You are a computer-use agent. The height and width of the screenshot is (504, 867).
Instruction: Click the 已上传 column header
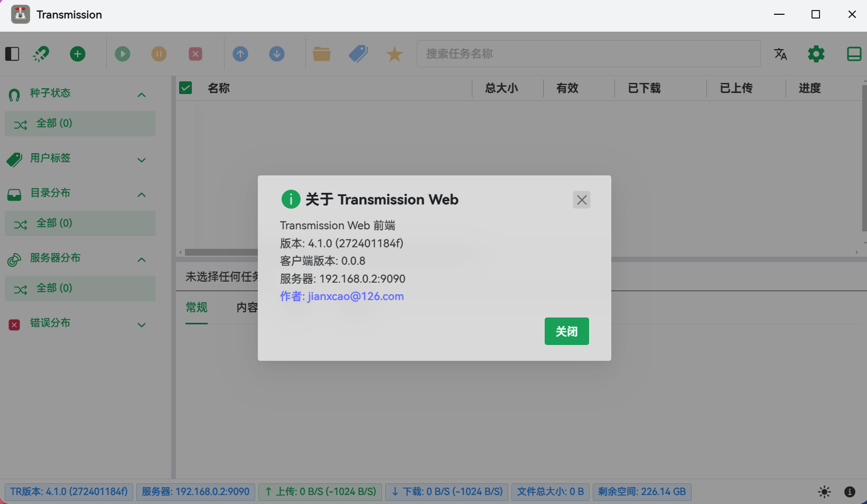pyautogui.click(x=736, y=88)
